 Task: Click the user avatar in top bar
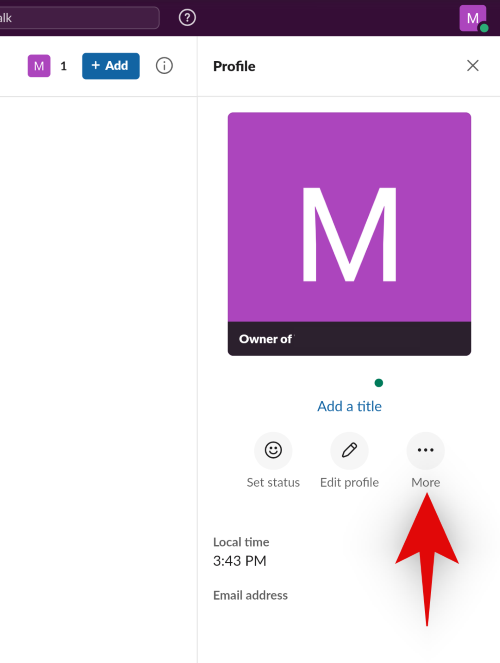tap(473, 18)
